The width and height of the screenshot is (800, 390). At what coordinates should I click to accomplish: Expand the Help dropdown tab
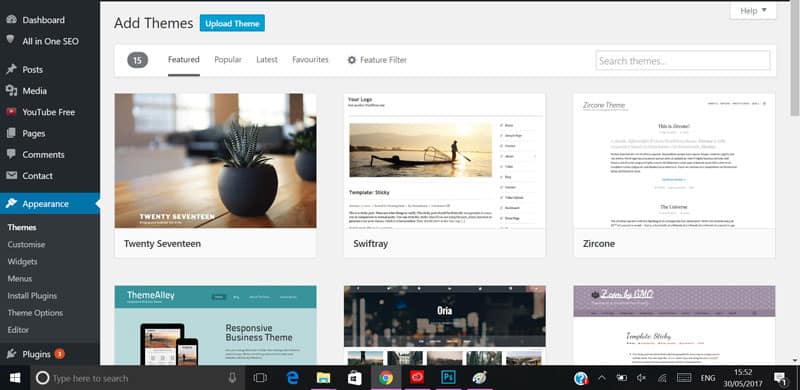coord(753,11)
